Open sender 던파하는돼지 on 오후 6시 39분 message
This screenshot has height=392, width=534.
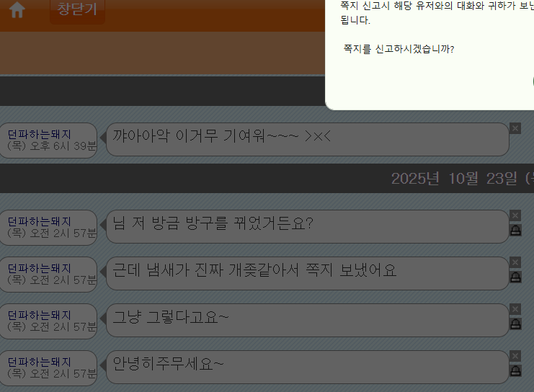pos(39,134)
